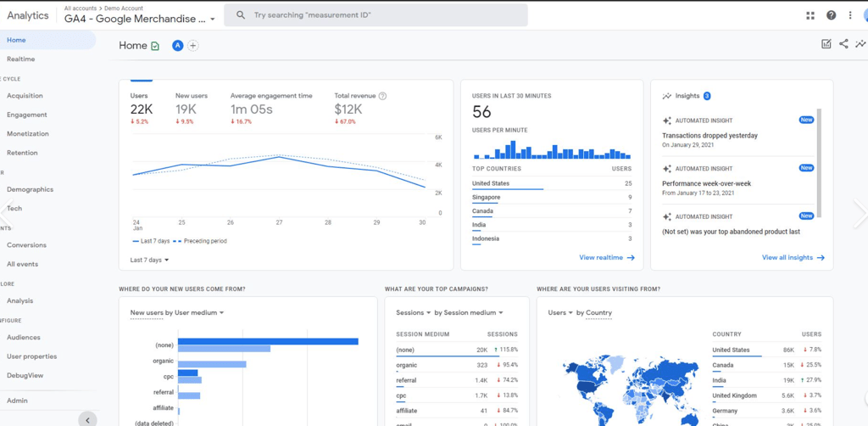Click the New badge on Transactions dropped insight
Image resolution: width=868 pixels, height=426 pixels.
(x=806, y=120)
